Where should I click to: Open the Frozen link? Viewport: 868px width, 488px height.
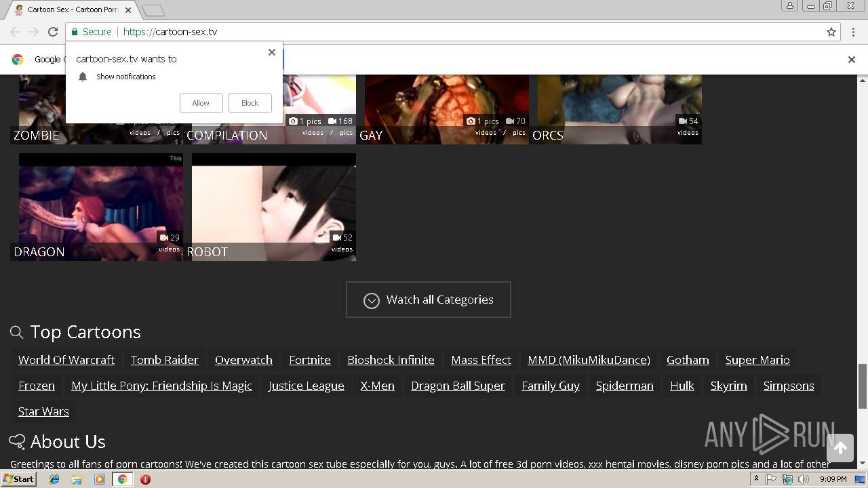(x=37, y=386)
